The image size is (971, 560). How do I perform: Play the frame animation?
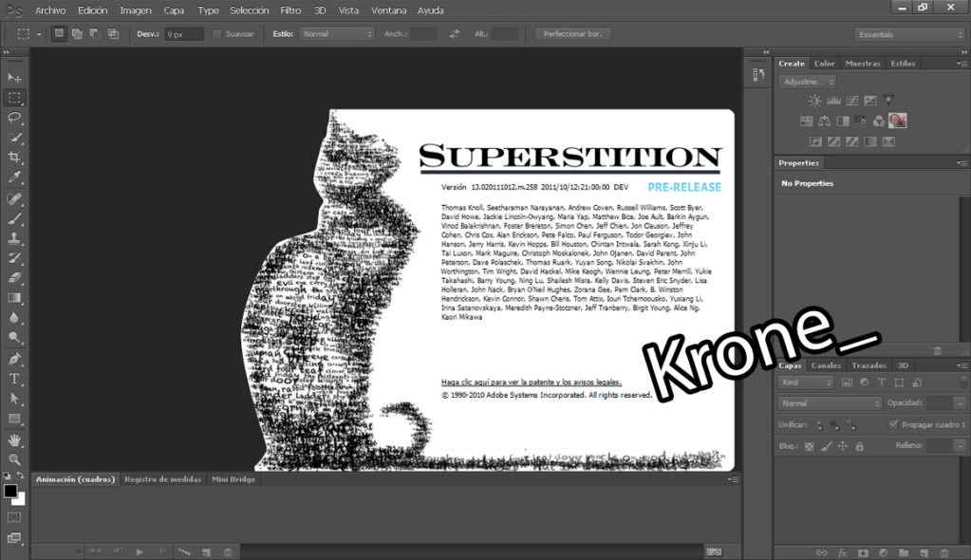[x=140, y=551]
